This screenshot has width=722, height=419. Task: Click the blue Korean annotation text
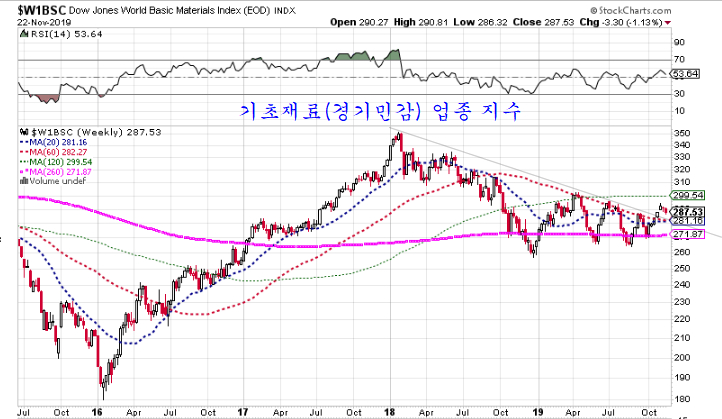(380, 111)
